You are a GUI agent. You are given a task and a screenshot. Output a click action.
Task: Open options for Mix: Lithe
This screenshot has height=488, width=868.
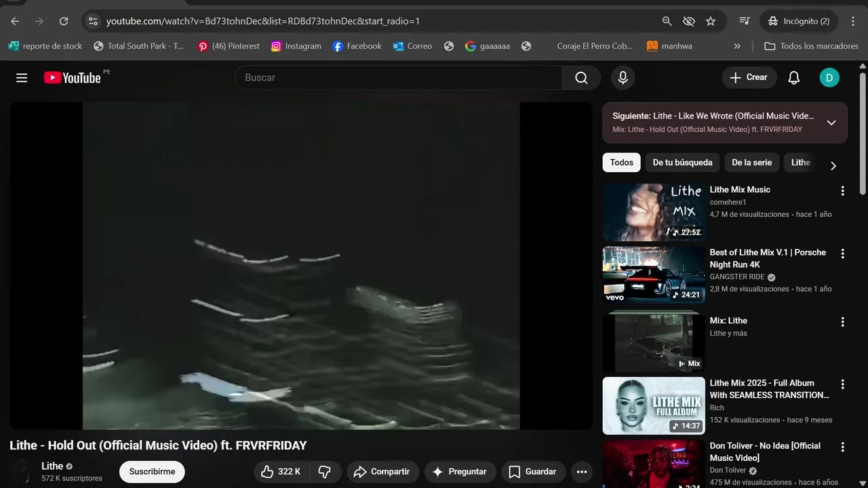(842, 322)
